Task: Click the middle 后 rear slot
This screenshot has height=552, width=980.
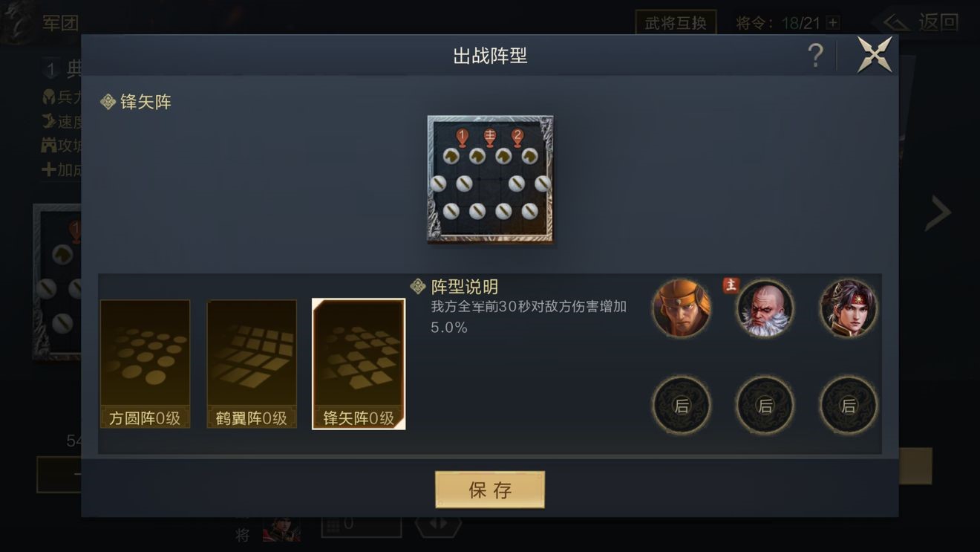Action: (x=765, y=406)
